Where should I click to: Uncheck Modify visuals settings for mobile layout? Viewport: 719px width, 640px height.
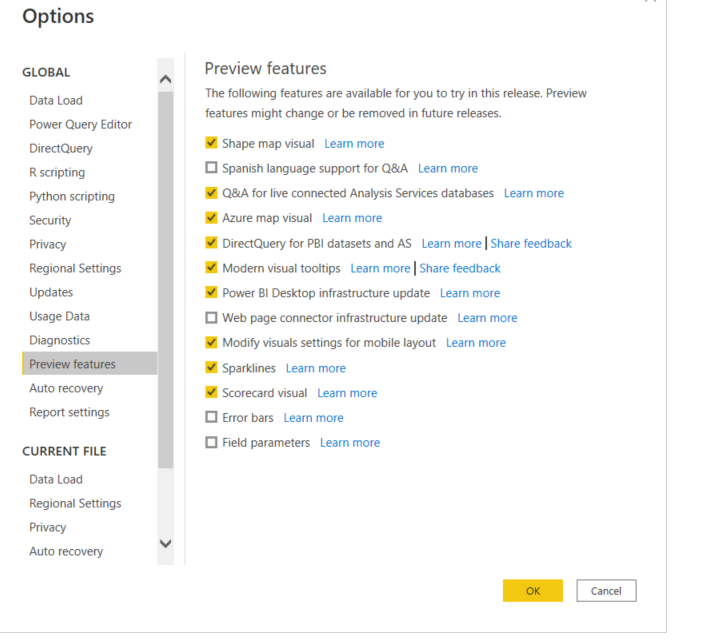point(211,342)
